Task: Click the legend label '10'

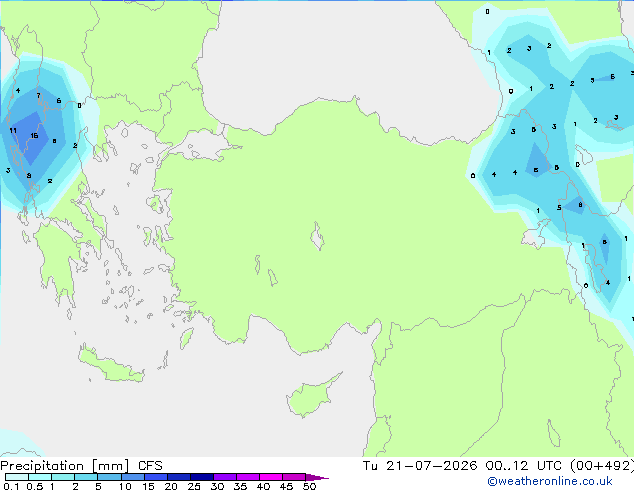Action: coord(125,486)
